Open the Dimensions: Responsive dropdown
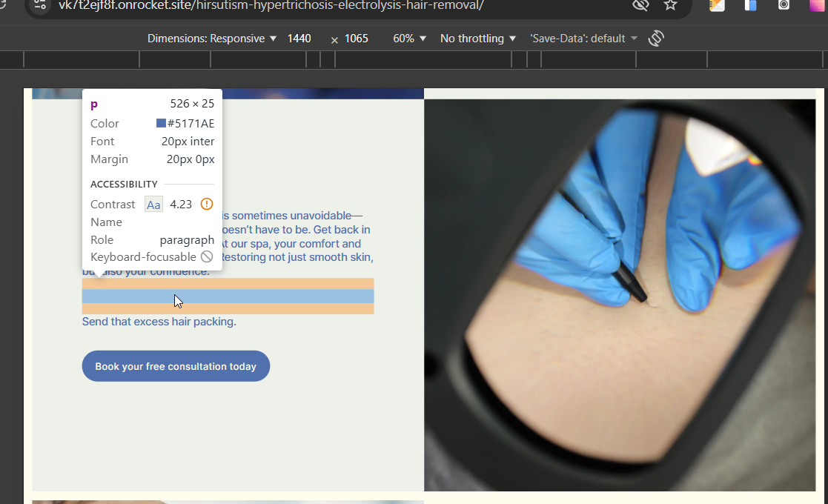The width and height of the screenshot is (828, 504). [x=212, y=39]
